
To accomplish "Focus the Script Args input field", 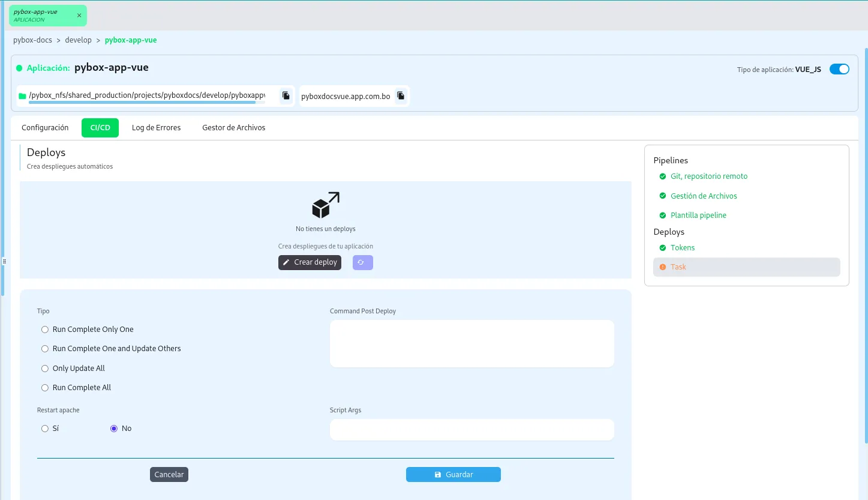I will pyautogui.click(x=472, y=430).
